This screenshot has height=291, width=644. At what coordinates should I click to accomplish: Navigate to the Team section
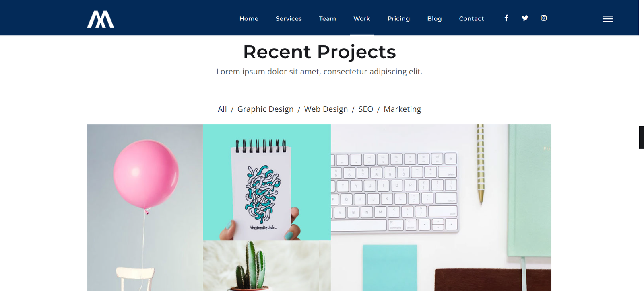(327, 18)
